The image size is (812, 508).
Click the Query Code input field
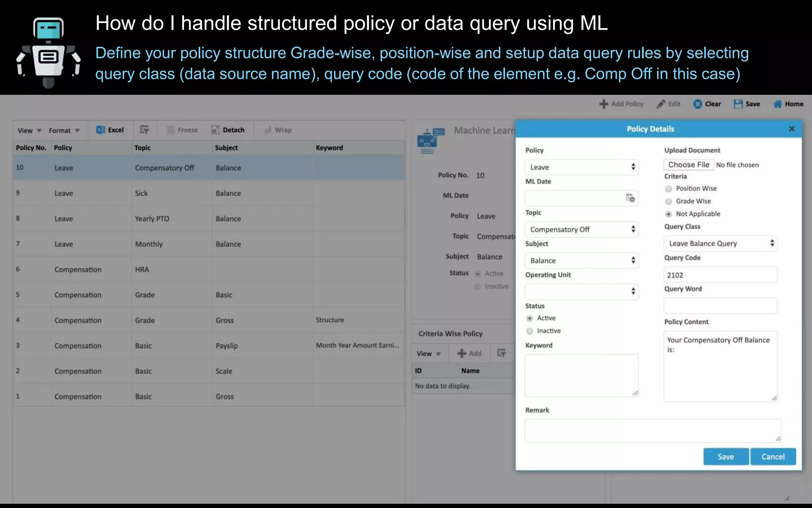[720, 275]
